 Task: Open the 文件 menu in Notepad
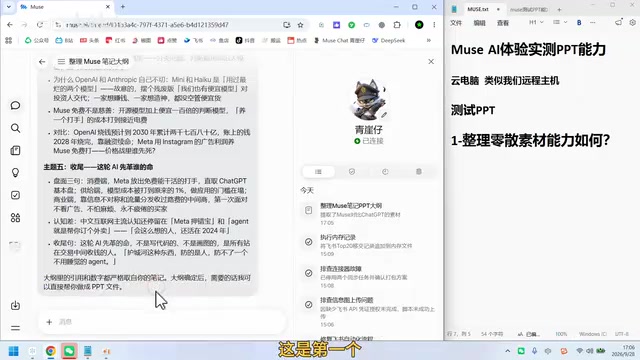tap(456, 23)
